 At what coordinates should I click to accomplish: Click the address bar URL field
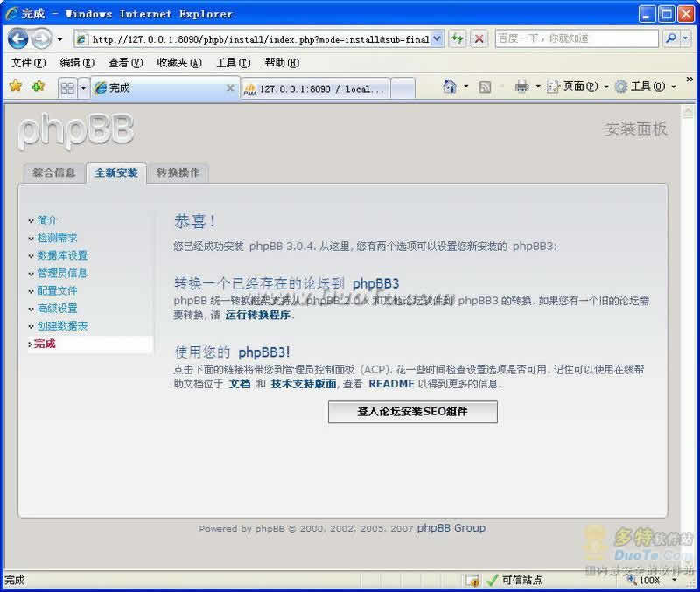point(254,39)
